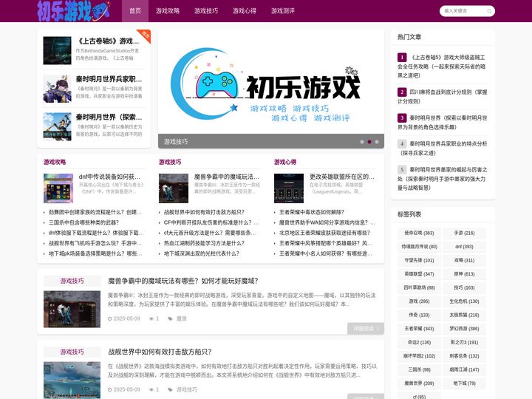Open 劲舞团中创建家族的流程是什么 link
The height and width of the screenshot is (399, 532).
[95, 212]
